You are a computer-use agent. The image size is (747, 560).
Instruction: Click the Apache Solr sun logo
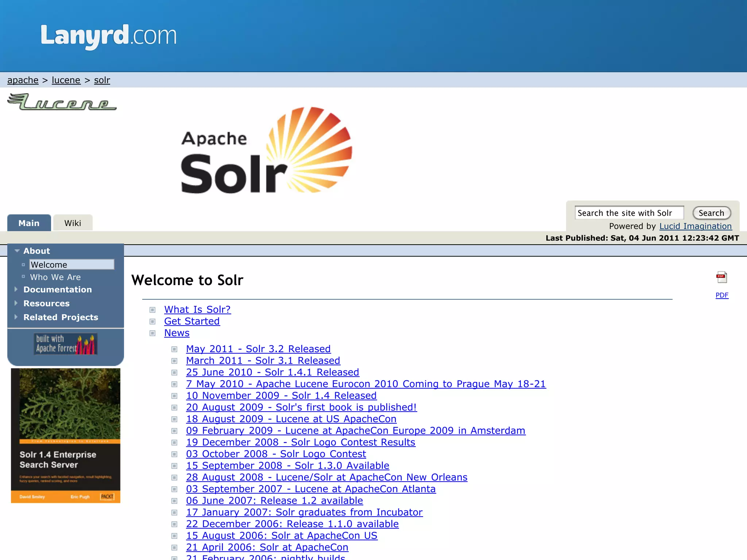[267, 150]
